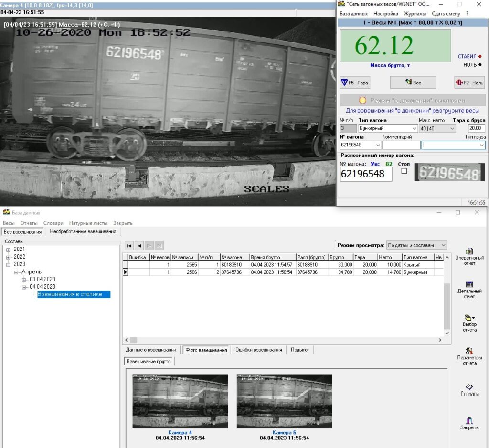The width and height of the screenshot is (489, 448).
Task: Open the База данных menu in WSNET window
Action: [354, 14]
